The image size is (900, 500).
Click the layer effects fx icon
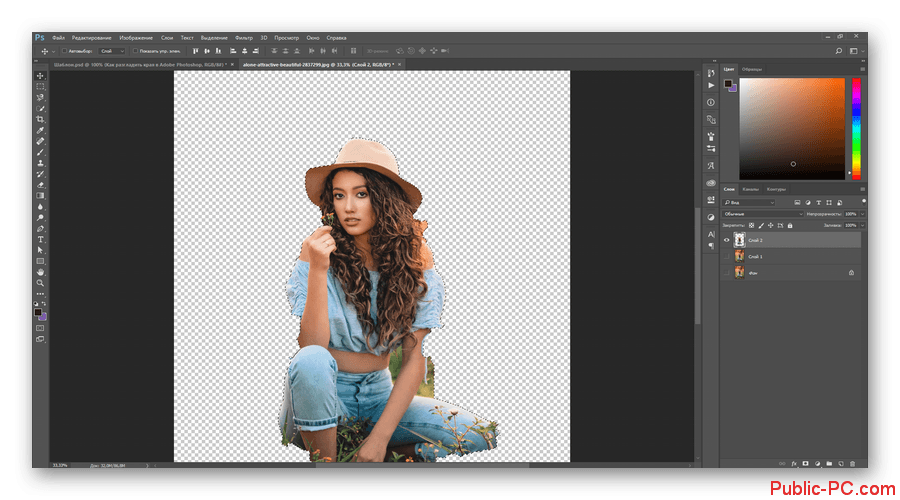(792, 463)
